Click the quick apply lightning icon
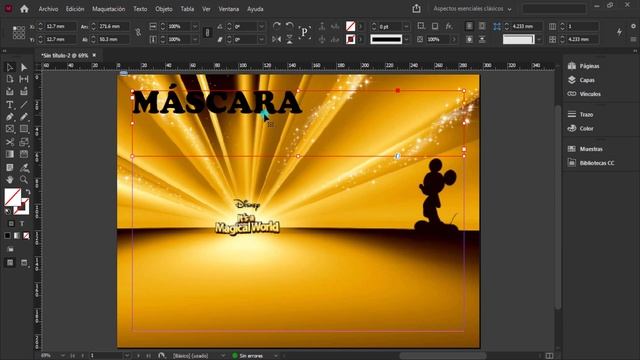This screenshot has width=640, height=360. coord(620,32)
